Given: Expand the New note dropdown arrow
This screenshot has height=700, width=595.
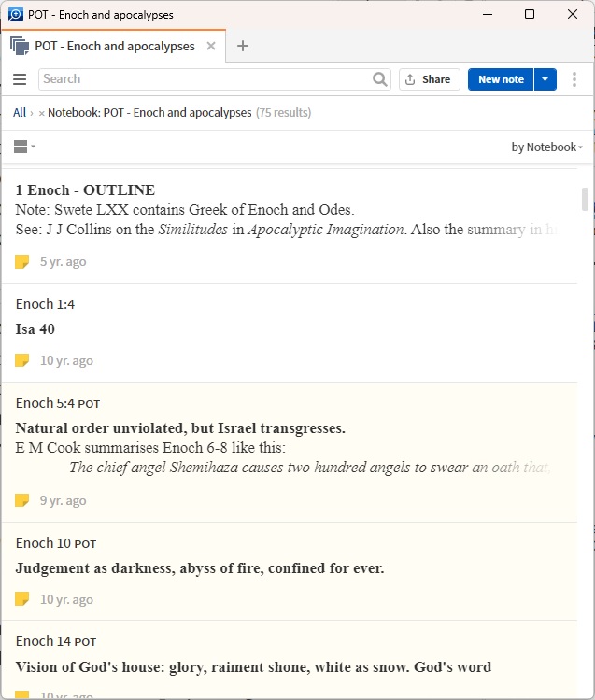Looking at the screenshot, I should click(545, 79).
